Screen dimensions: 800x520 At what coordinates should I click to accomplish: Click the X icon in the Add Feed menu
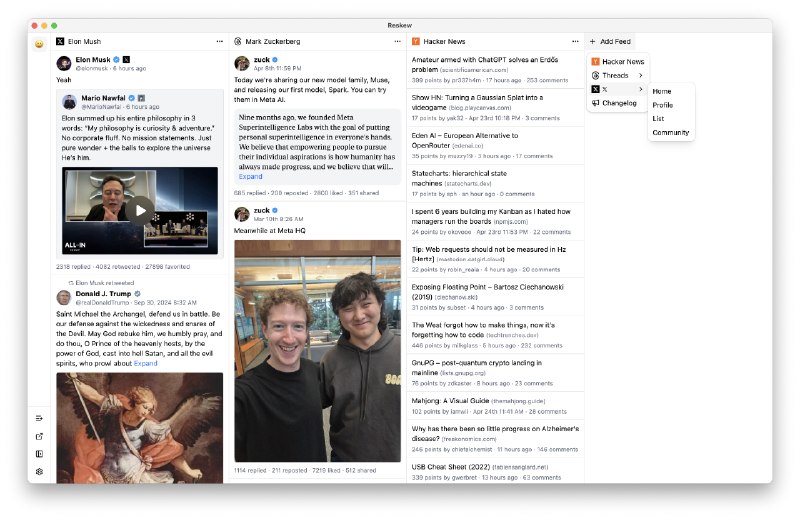click(x=595, y=89)
